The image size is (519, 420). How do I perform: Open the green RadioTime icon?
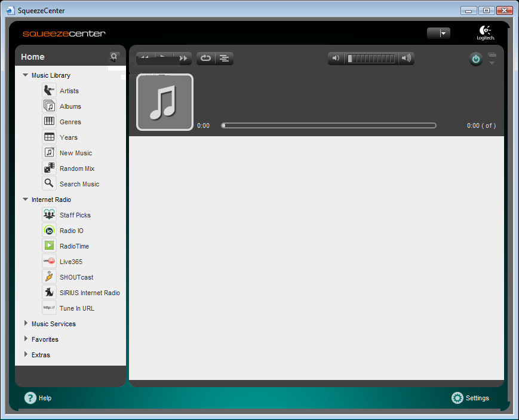[x=49, y=246]
